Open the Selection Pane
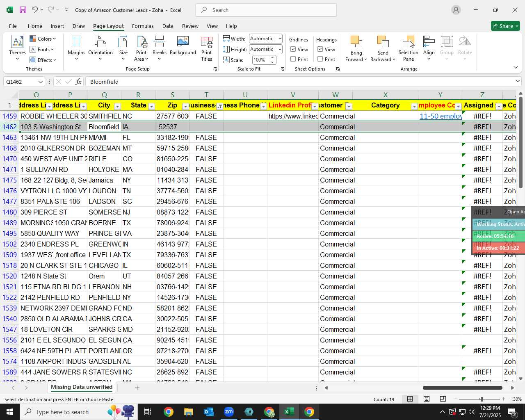The height and width of the screenshot is (420, 525). 408,48
